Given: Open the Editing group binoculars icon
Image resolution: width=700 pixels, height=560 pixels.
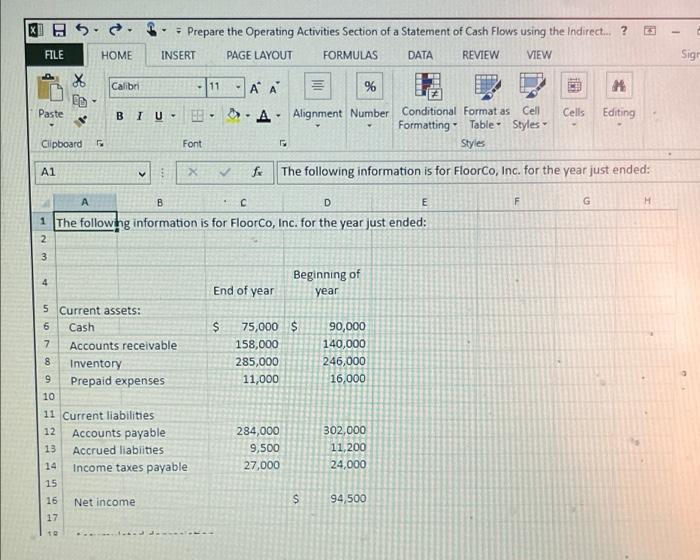Looking at the screenshot, I should point(619,85).
